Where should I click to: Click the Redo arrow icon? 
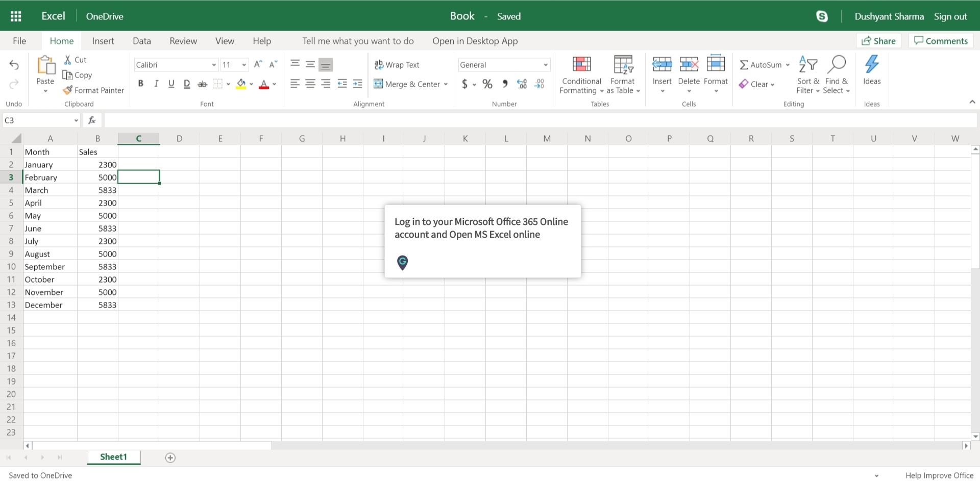coord(14,83)
